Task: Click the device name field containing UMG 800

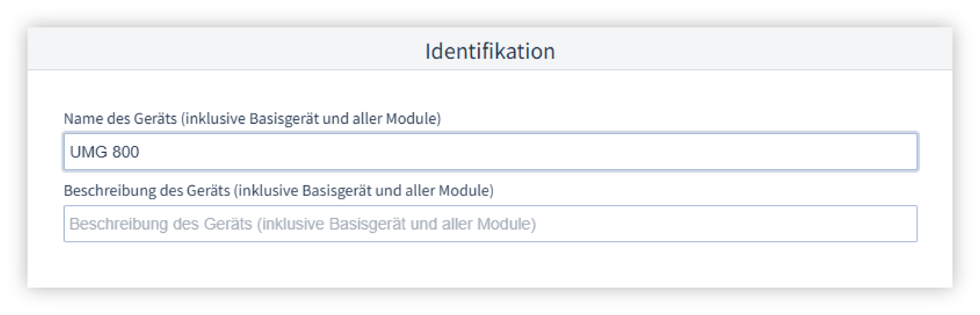Action: (490, 152)
